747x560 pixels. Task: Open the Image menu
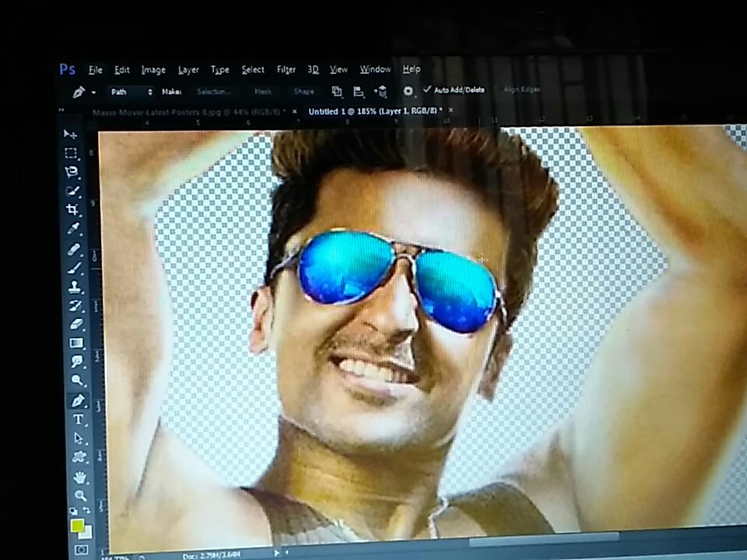[153, 70]
